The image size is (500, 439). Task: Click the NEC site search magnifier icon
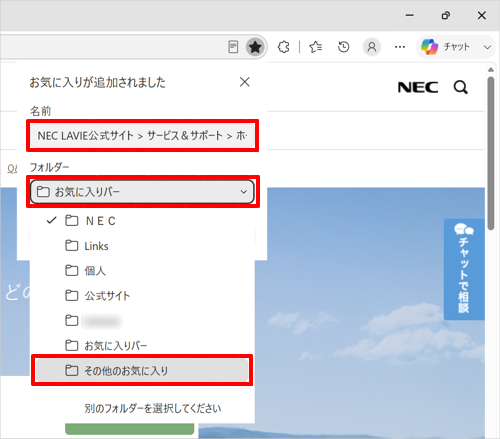coord(461,87)
